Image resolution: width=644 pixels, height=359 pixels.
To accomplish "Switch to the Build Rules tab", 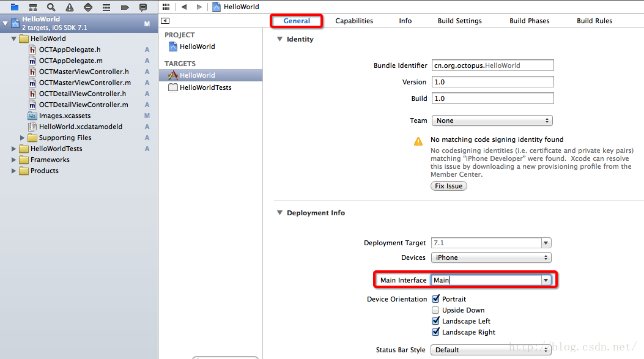I will (594, 21).
